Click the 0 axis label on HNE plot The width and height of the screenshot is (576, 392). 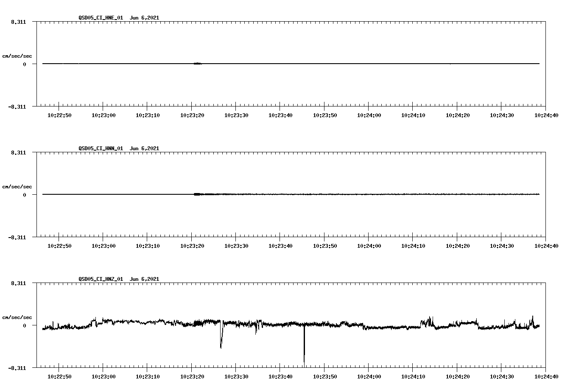pos(25,64)
